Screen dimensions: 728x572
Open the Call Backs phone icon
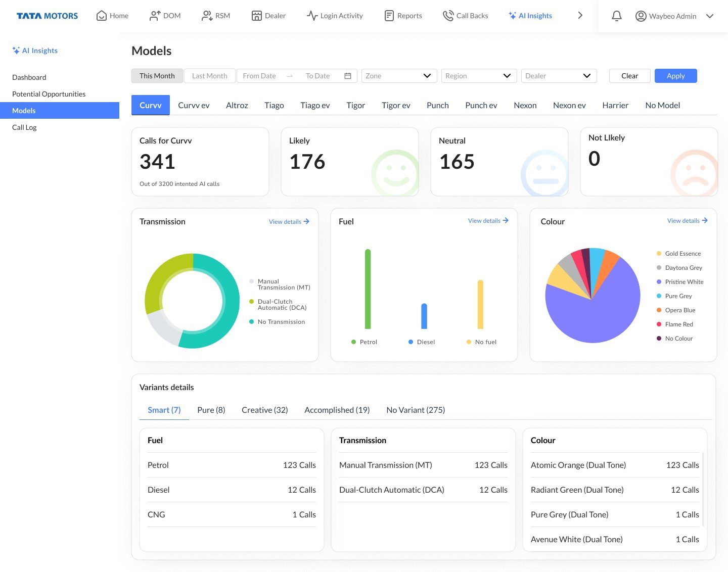click(x=447, y=16)
